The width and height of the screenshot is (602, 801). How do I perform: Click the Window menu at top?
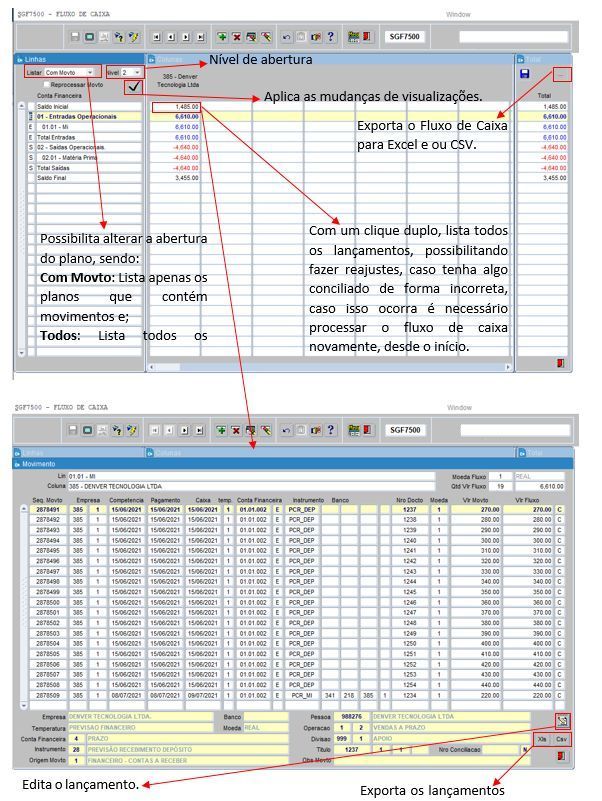click(x=458, y=15)
